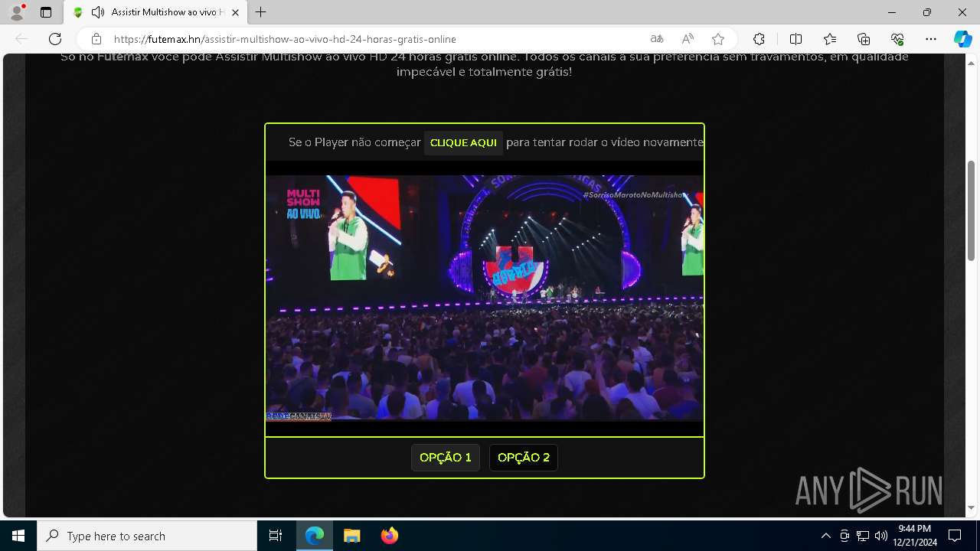Viewport: 980px width, 551px height.
Task: Click the back navigation arrow
Action: click(x=21, y=39)
